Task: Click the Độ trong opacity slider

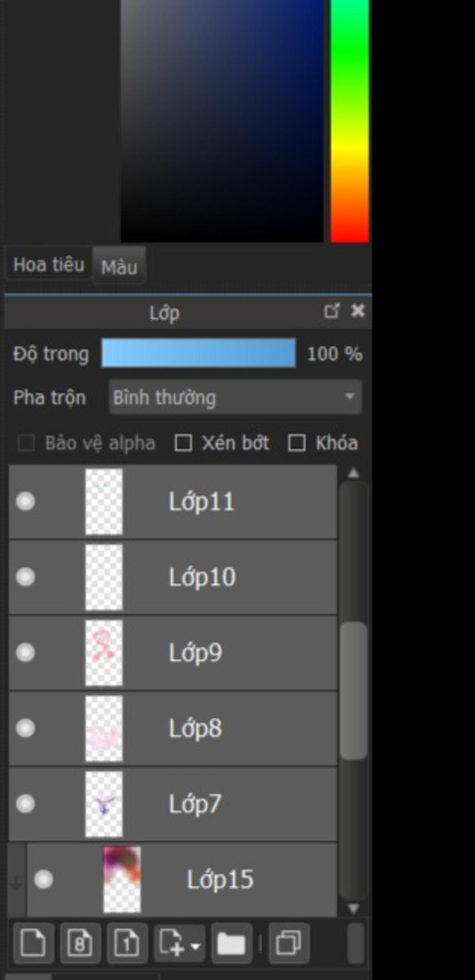Action: point(199,353)
